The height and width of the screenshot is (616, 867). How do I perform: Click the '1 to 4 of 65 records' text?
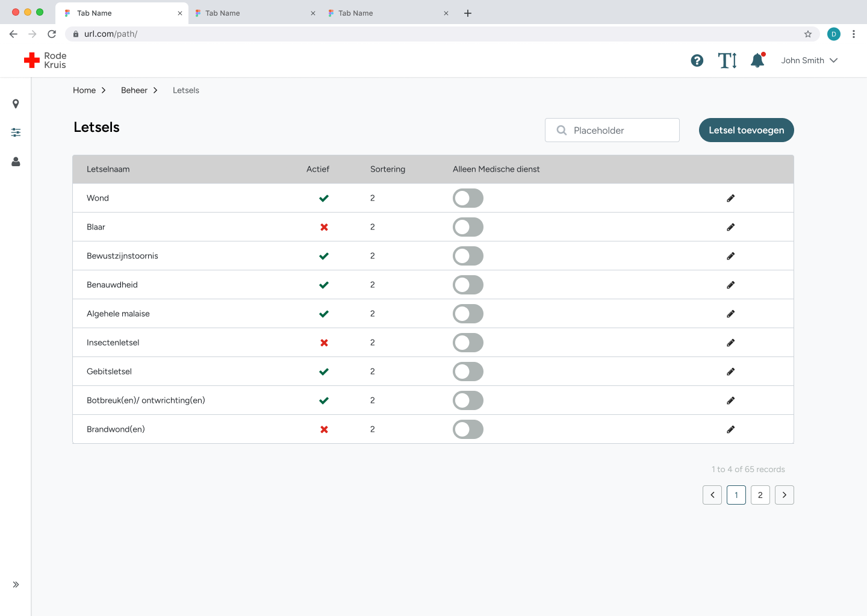tap(748, 469)
